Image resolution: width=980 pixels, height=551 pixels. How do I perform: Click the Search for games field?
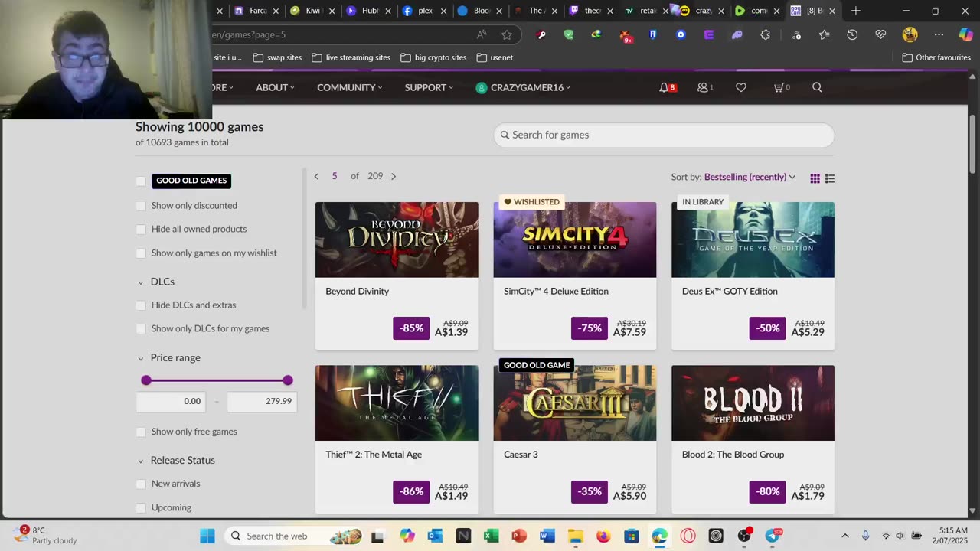(664, 135)
